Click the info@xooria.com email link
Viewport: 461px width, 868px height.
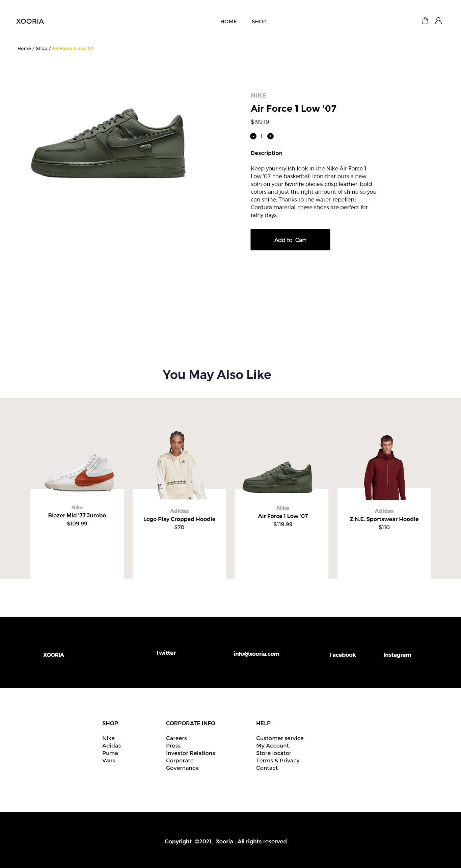(256, 654)
